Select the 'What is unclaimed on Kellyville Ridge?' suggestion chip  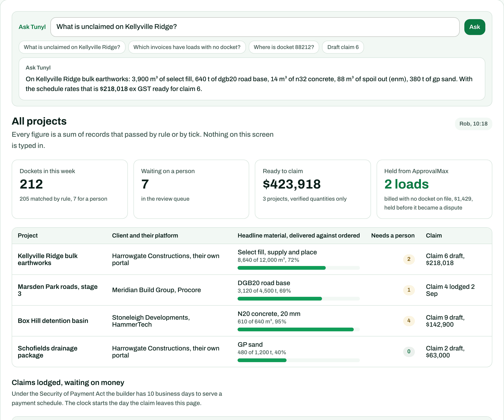[72, 47]
